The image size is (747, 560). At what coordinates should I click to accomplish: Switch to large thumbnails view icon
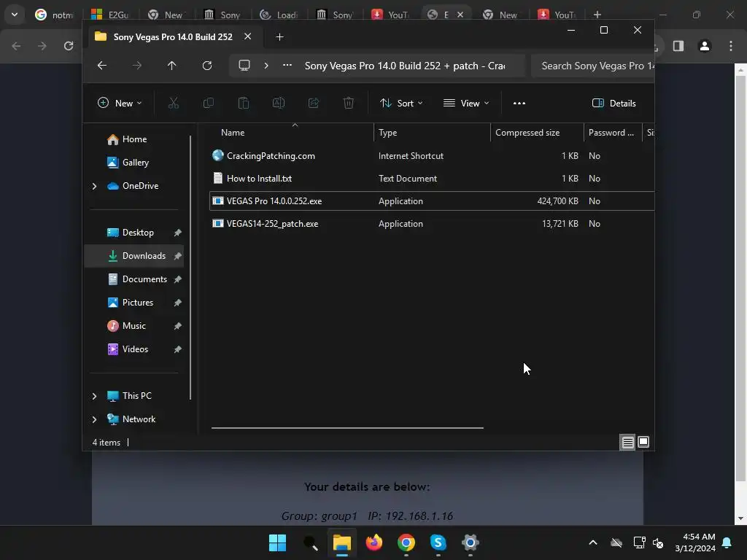tap(643, 442)
